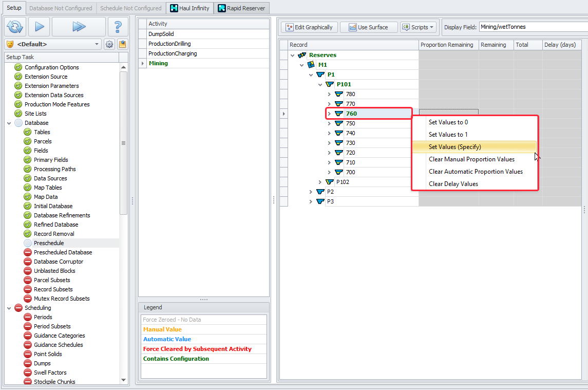Select the ProductionDrilling activity row

point(169,44)
